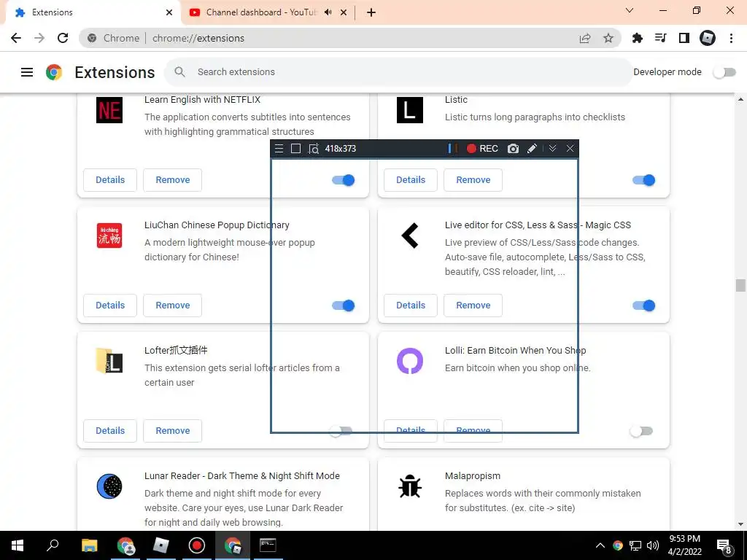Open a new tab with plus button

[x=371, y=12]
